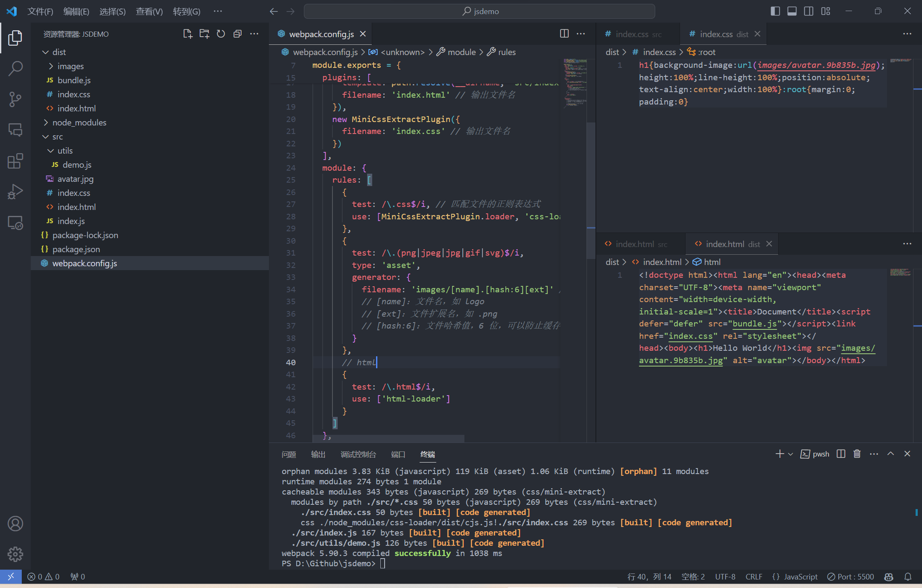922x588 pixels.
Task: Open the new terminal dropdown arrow
Action: (791, 454)
